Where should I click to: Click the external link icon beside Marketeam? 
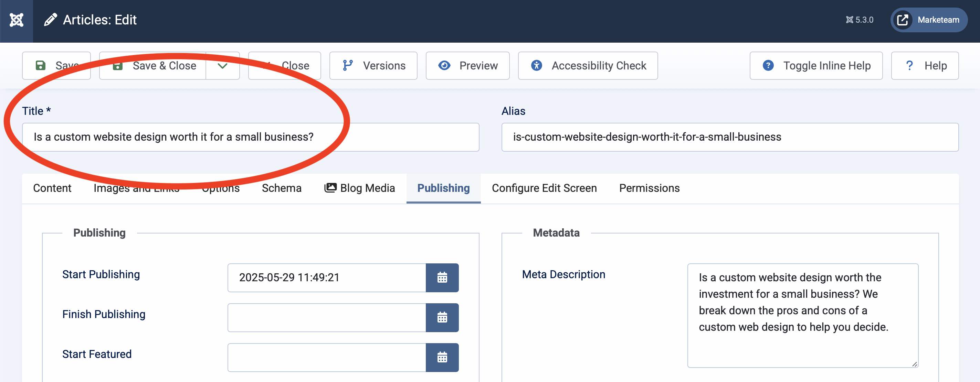(903, 20)
